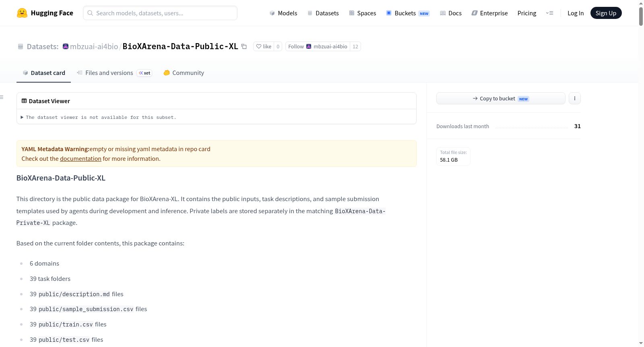Click the Dataset card tab icon

[x=25, y=73]
